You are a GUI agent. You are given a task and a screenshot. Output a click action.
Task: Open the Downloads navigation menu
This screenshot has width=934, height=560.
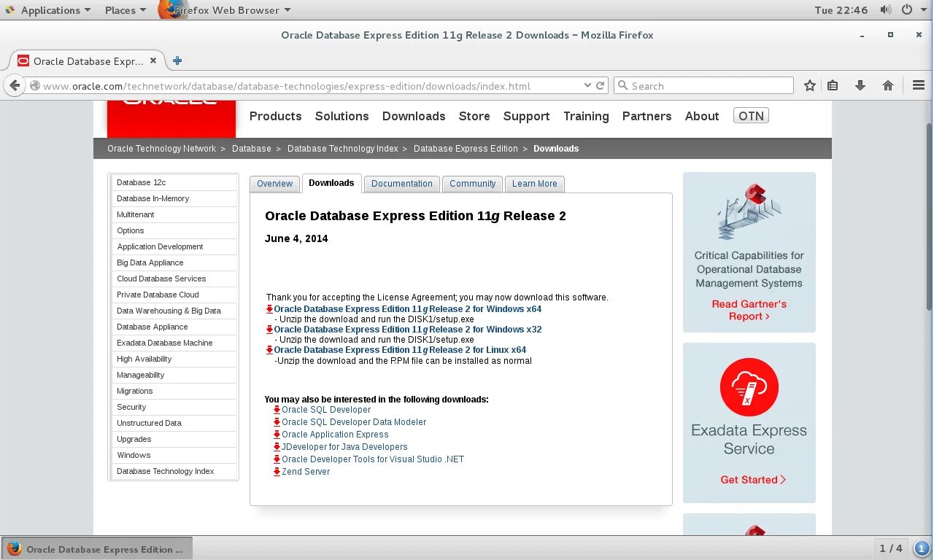tap(414, 116)
